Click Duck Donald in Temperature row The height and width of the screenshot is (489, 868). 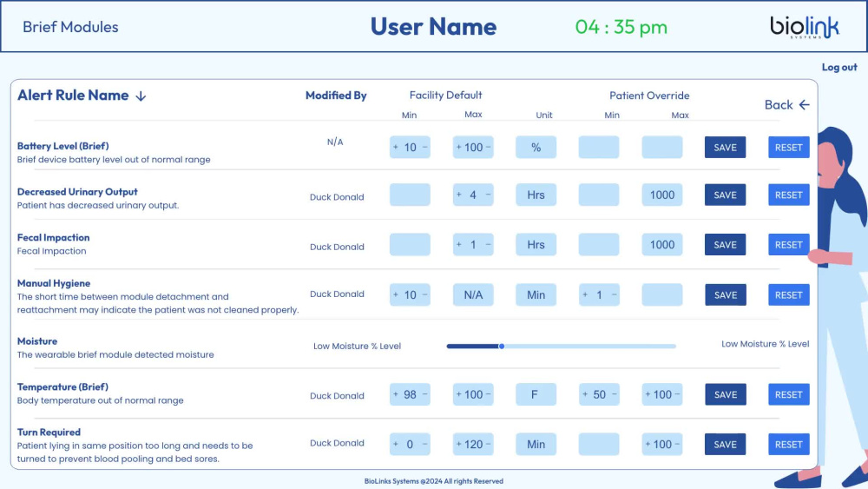337,396
